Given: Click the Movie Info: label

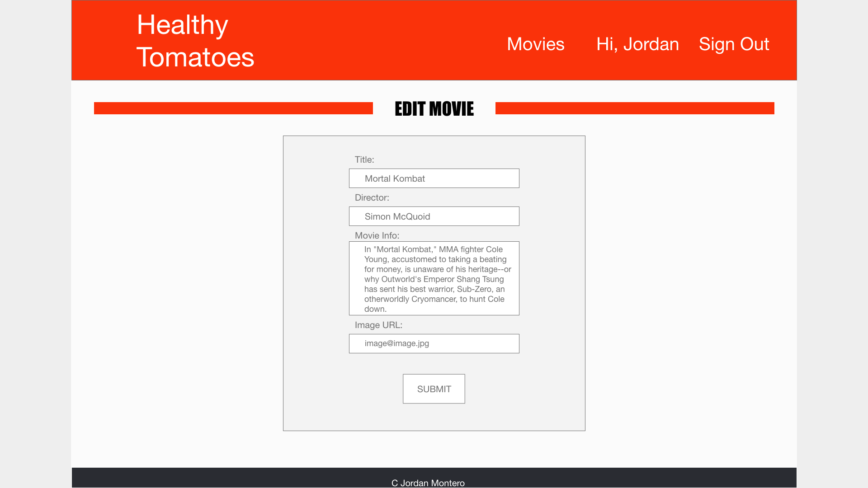Looking at the screenshot, I should point(377,235).
